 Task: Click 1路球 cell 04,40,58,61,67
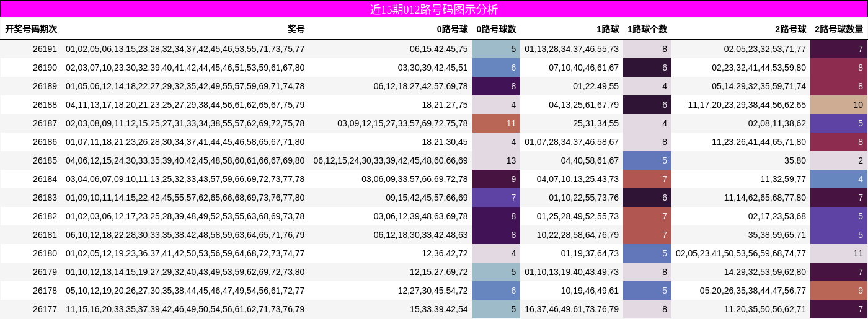click(x=590, y=160)
